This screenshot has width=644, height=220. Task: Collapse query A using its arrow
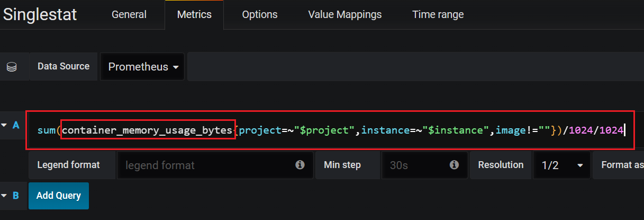click(x=4, y=125)
